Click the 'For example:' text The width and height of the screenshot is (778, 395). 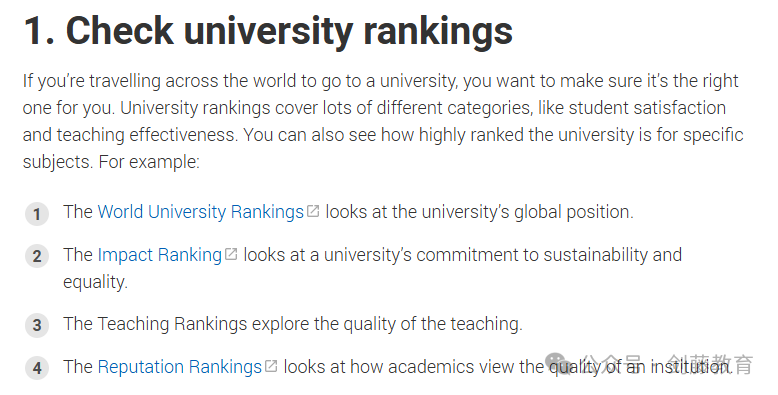click(149, 162)
